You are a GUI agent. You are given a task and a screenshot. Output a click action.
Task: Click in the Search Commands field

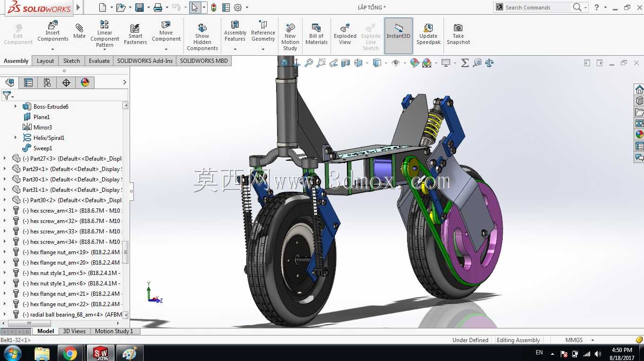click(x=537, y=7)
